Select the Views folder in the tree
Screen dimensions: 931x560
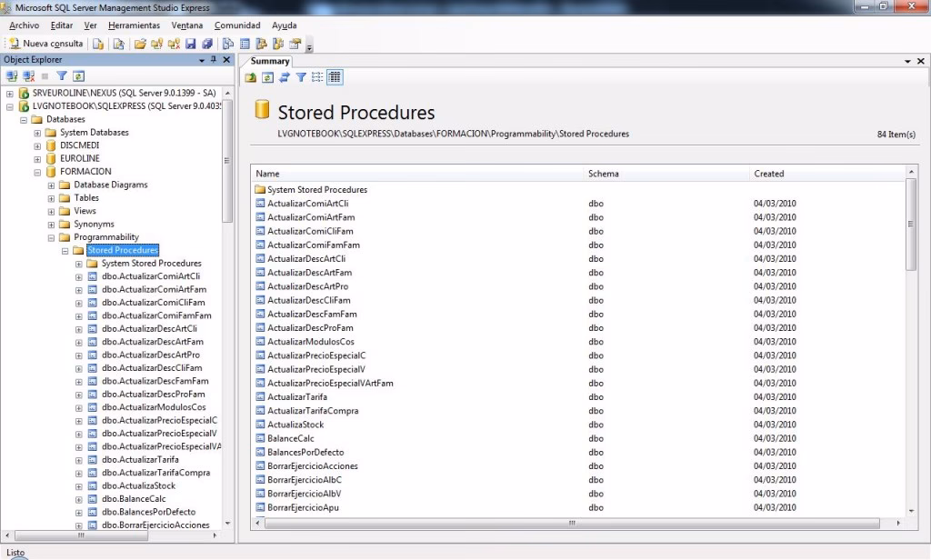[x=85, y=211]
